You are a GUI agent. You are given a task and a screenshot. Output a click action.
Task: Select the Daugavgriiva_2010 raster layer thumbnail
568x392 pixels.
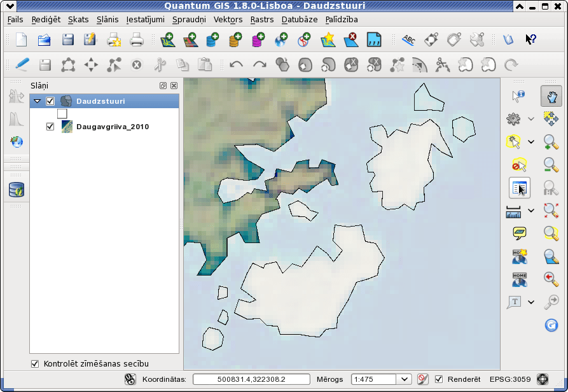[67, 127]
